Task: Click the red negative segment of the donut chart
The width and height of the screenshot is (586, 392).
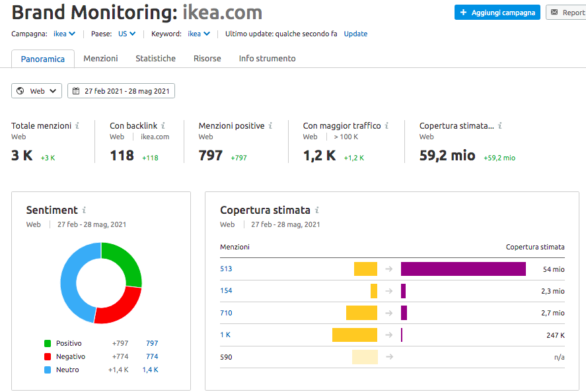Action: (x=120, y=309)
